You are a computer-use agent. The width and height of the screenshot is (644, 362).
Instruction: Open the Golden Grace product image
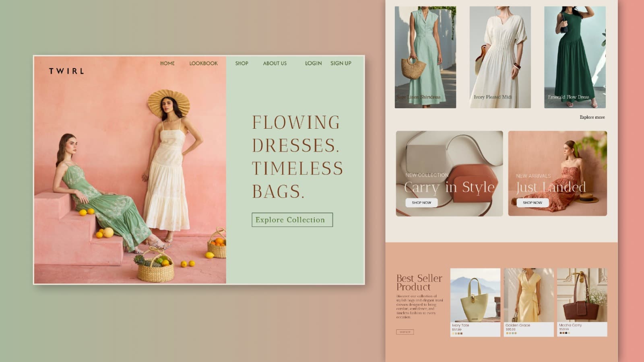pos(529,295)
